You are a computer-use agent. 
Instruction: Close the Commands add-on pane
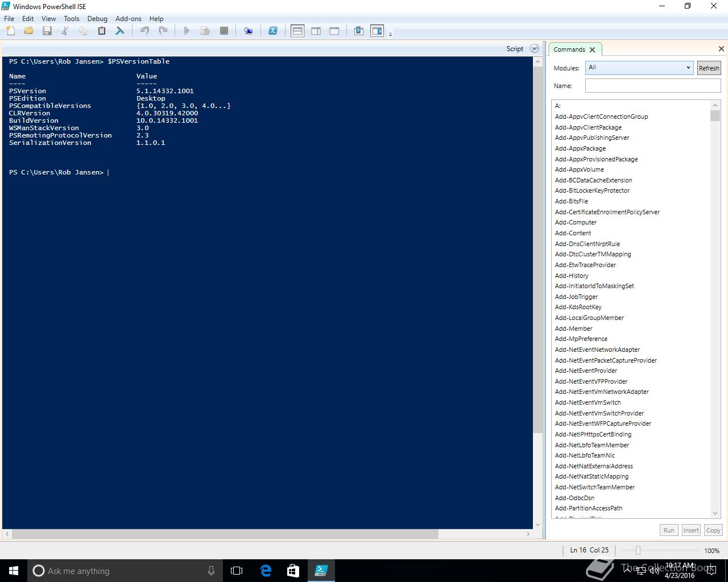tap(721, 49)
